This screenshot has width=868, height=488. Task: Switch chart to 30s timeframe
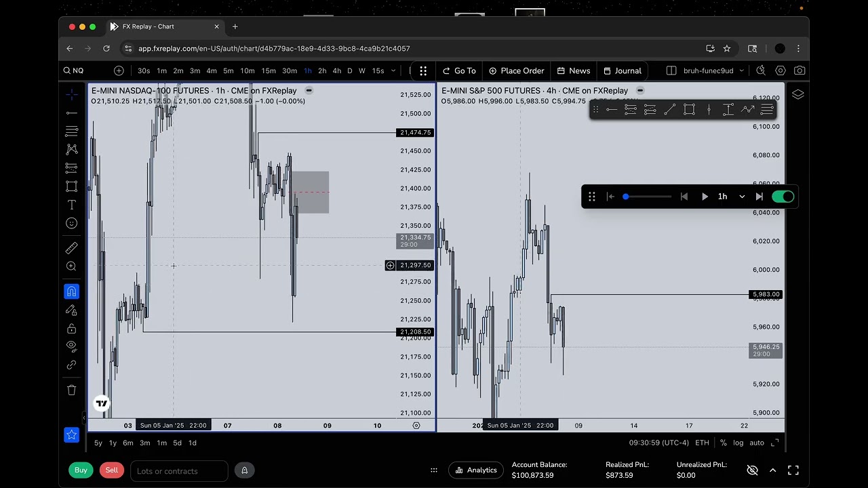coord(144,70)
